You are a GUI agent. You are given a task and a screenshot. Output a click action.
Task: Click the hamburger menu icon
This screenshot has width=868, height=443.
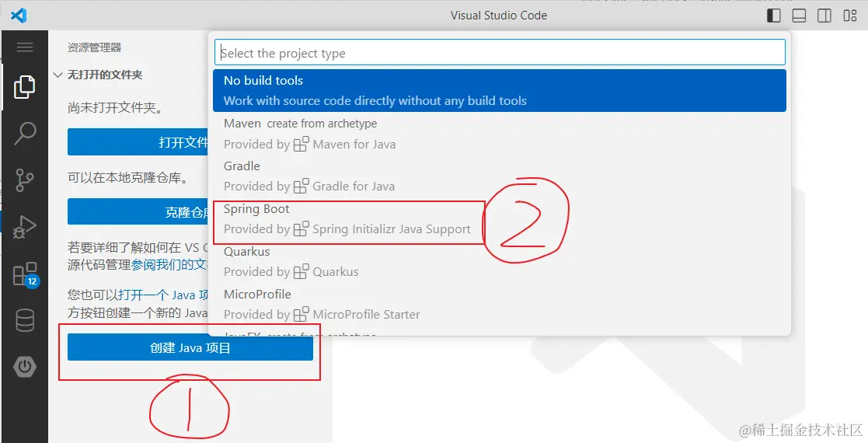pos(25,47)
